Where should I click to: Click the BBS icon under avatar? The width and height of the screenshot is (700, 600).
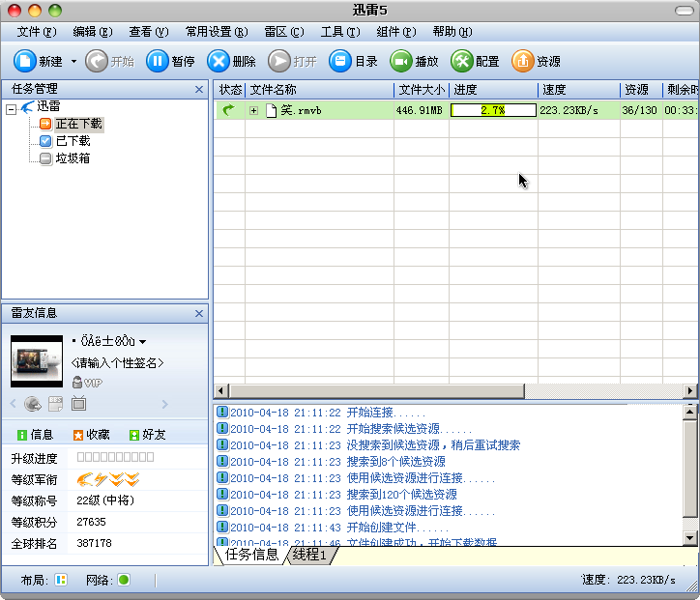55,404
